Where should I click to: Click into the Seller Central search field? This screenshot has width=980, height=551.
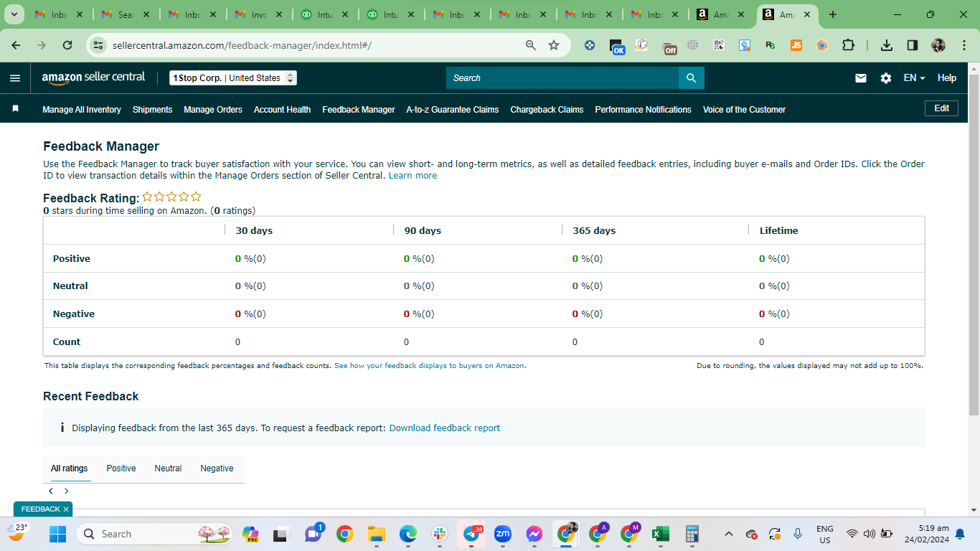[562, 78]
